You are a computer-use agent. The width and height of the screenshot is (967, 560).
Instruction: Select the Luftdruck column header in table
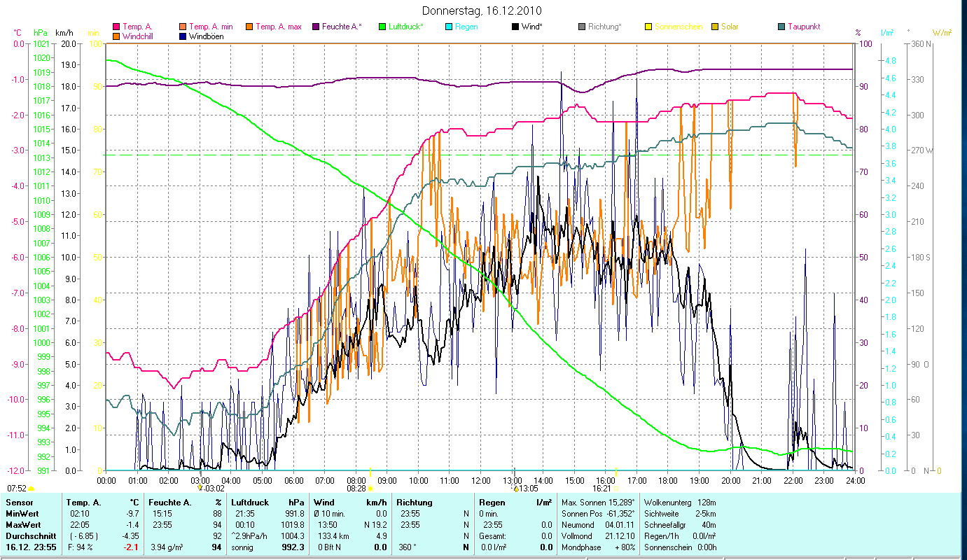click(x=251, y=503)
